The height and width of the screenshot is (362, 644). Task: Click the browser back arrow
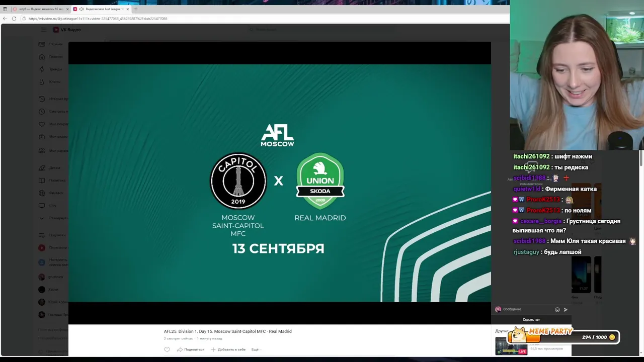[5, 19]
